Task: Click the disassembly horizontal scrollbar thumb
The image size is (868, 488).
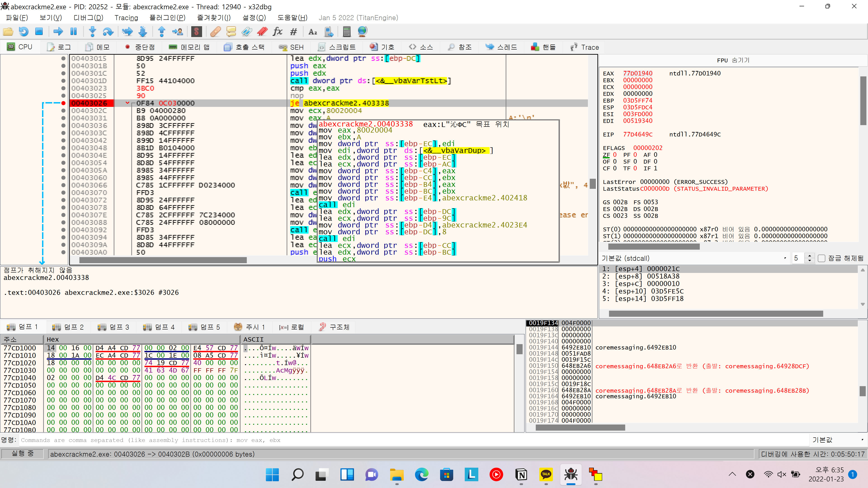Action: pyautogui.click(x=163, y=260)
